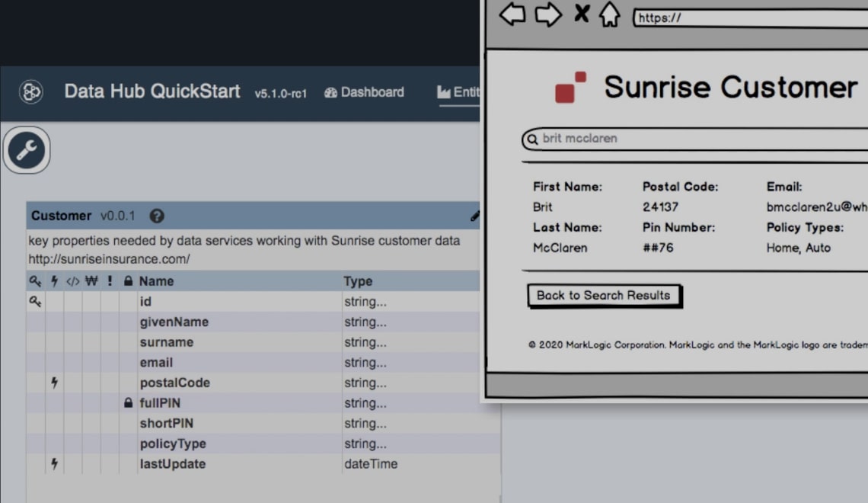Click the postal code value 24137
Screen dimensions: 868x503
[660, 207]
